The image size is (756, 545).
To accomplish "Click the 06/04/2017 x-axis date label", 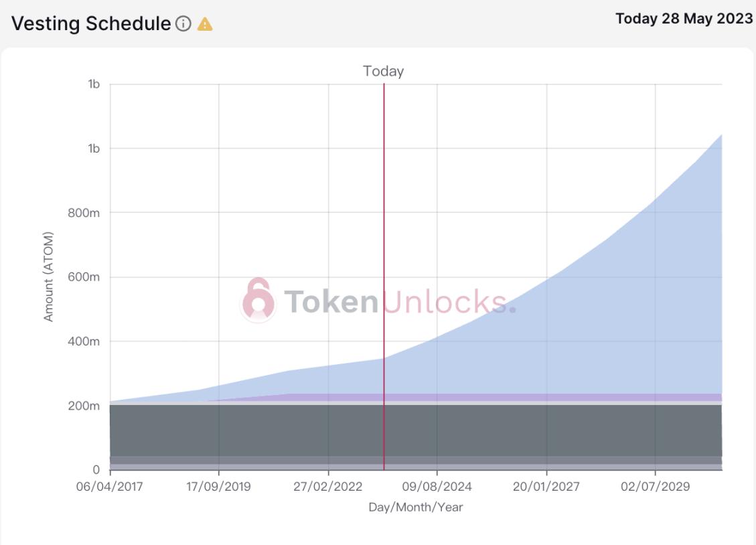I will [x=110, y=487].
